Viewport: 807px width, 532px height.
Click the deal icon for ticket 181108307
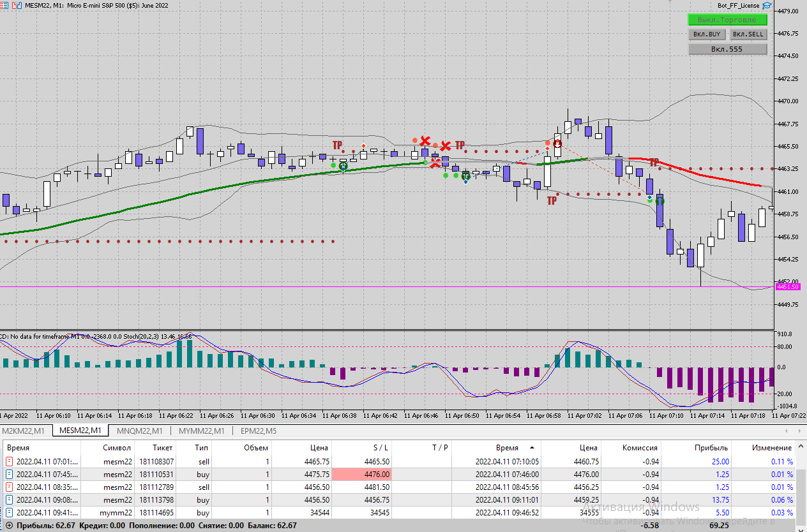(x=10, y=461)
